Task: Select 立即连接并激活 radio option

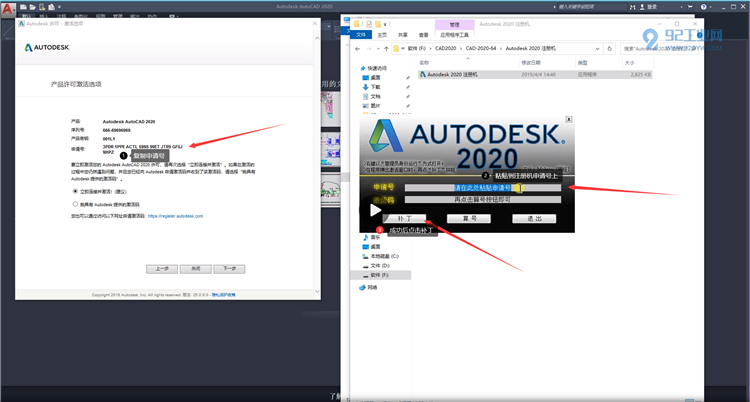Action: (x=75, y=191)
